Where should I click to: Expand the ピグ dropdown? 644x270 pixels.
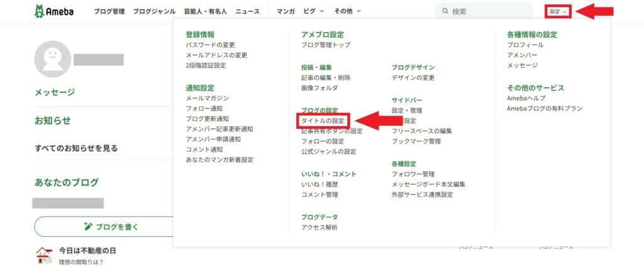[x=314, y=11]
